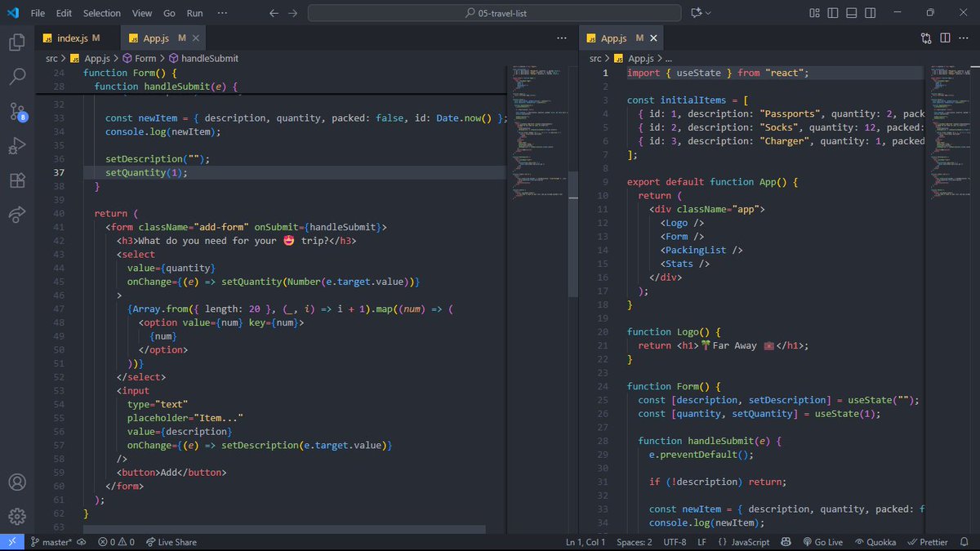Click line number 37 in left editor
Image resolution: width=980 pixels, height=551 pixels.
coord(60,172)
